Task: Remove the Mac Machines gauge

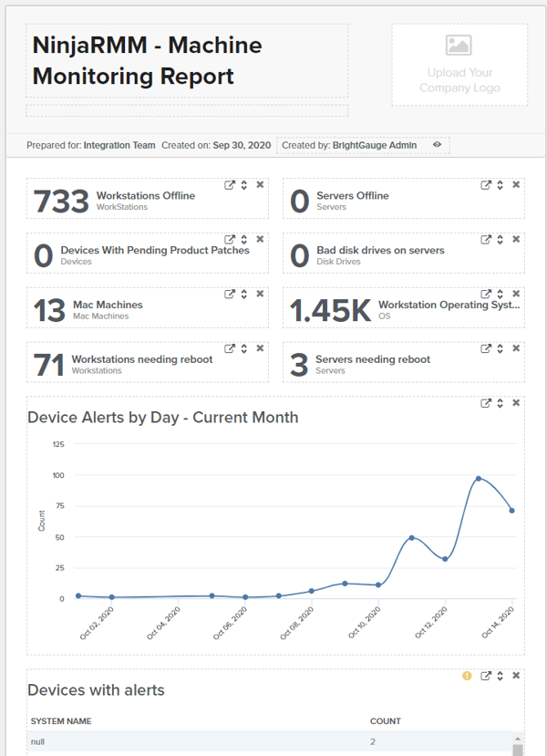Action: click(260, 293)
